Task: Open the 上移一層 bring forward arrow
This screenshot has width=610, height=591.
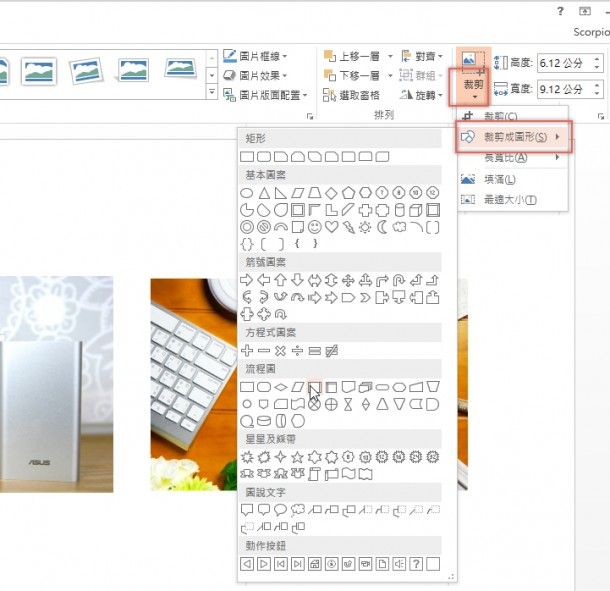Action: [390, 56]
